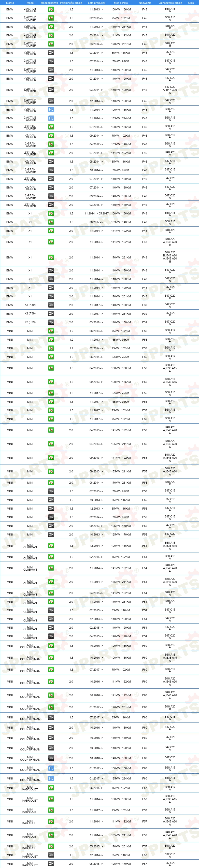Click ON diesel icon in X1 170kW/231KM row
Viewport: 199px width, 868px height.
pyautogui.click(x=51, y=296)
